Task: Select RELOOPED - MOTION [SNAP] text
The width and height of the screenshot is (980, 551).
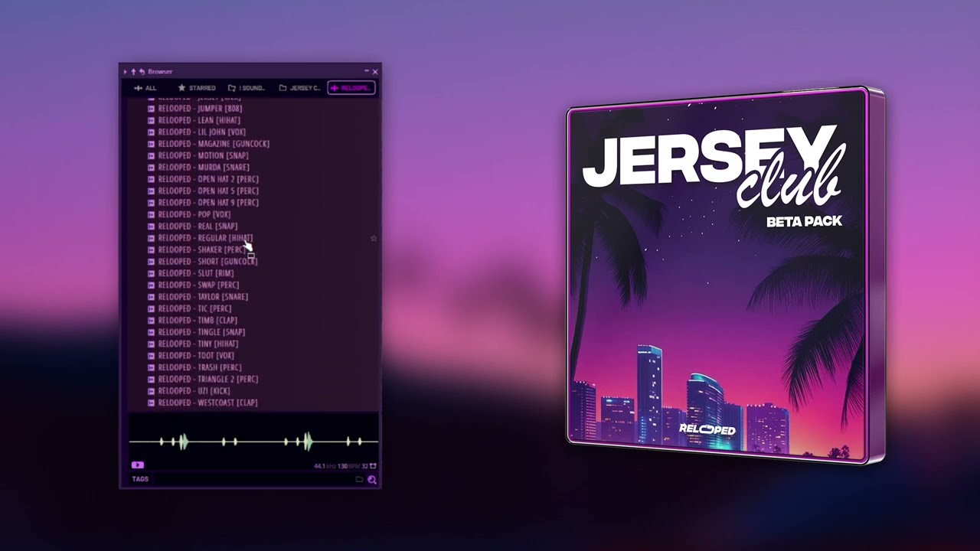Action: tap(203, 155)
